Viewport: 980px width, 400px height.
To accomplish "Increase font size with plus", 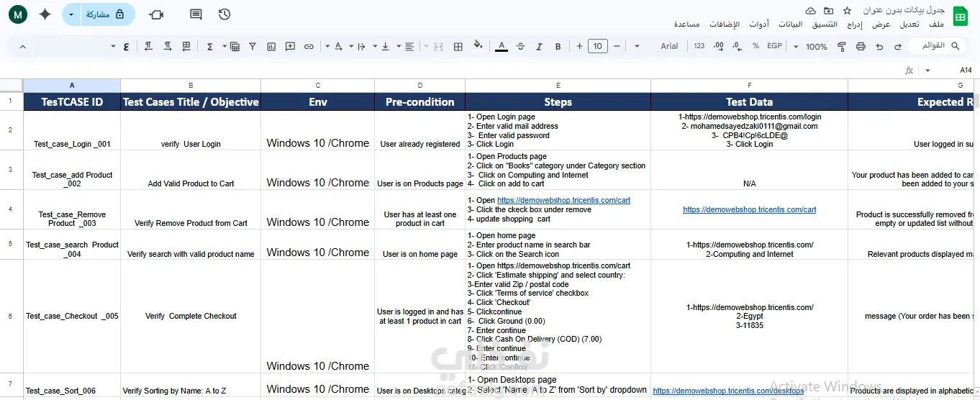I will [x=579, y=46].
